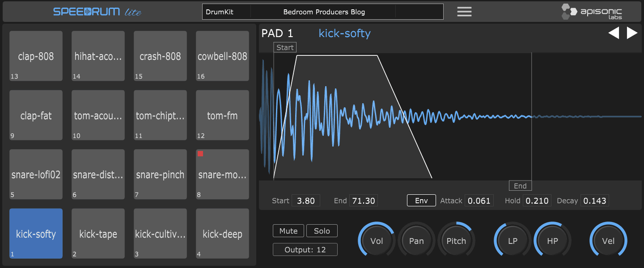Open the hamburger menu icon
The width and height of the screenshot is (644, 268).
tap(464, 12)
